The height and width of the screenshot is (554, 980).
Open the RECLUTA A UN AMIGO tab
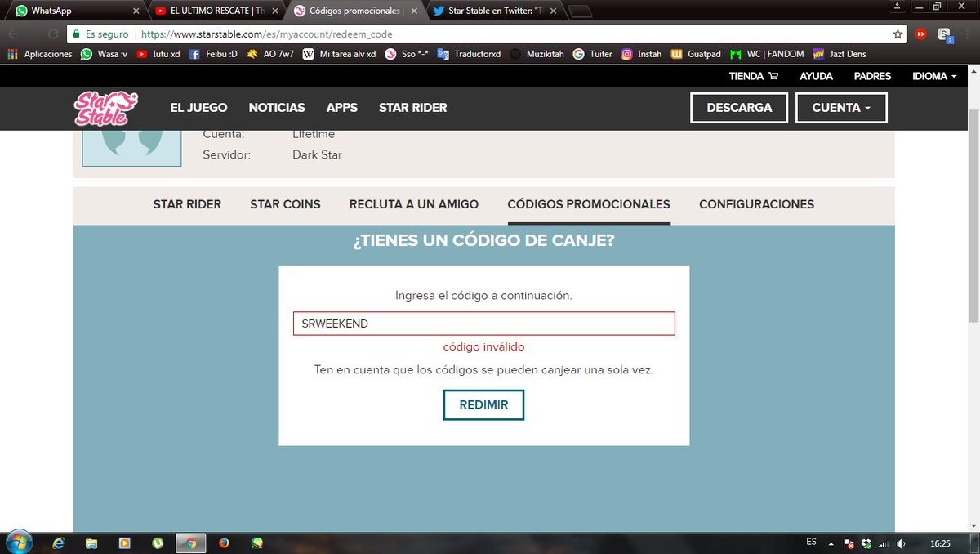coord(414,204)
